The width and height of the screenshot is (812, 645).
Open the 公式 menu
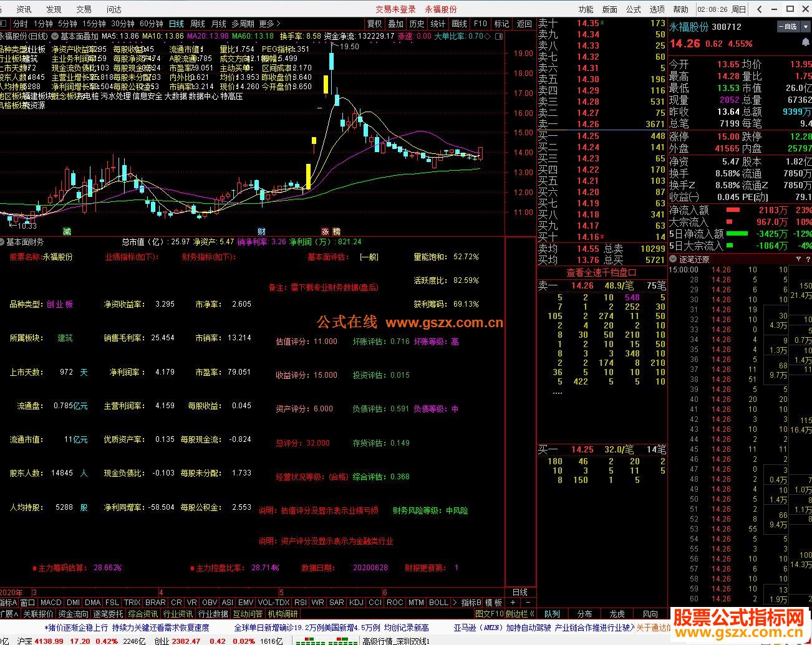(633, 9)
